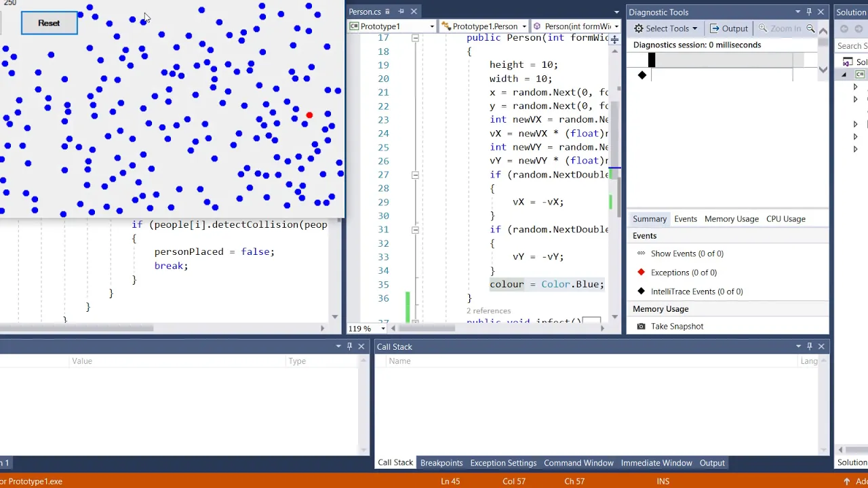This screenshot has height=488, width=868.
Task: Collapse the C# project node in Solution Explorer
Action: 844,75
